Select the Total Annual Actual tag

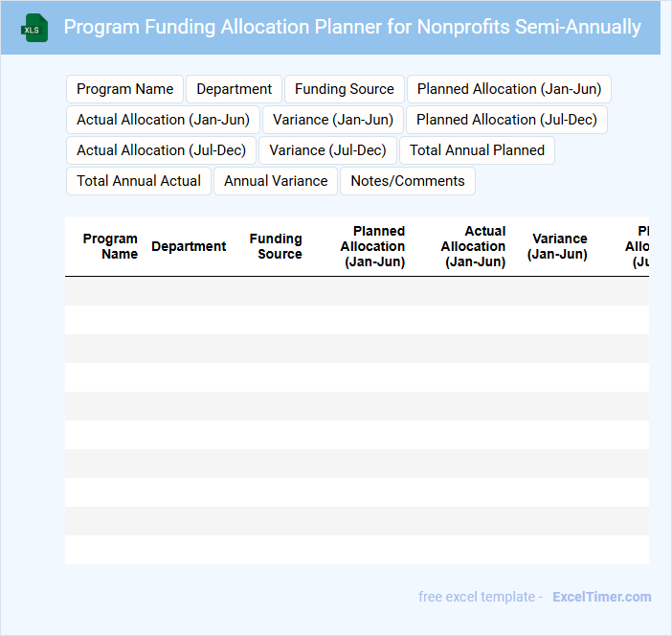coord(139,181)
